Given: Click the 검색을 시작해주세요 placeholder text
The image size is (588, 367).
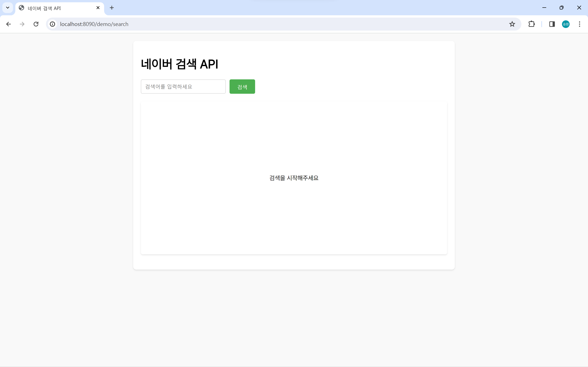Looking at the screenshot, I should (294, 178).
